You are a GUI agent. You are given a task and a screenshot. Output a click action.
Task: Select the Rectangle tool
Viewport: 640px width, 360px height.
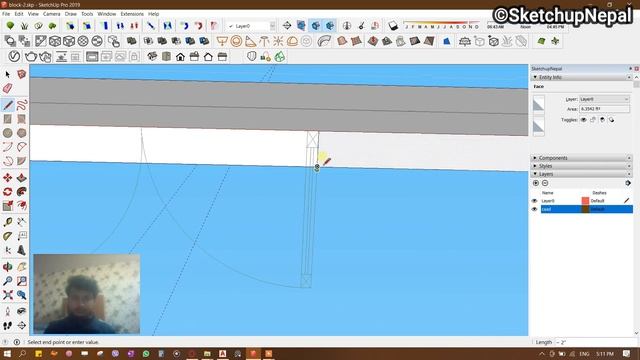tap(7, 119)
